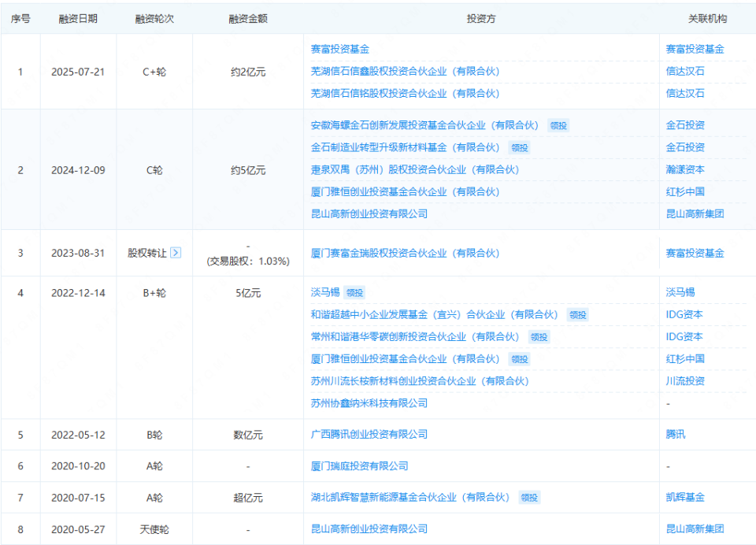The width and height of the screenshot is (756, 545).
Task: Click 领投 badge beside 湖北凯辉智慧新能源基金
Action: pos(529,499)
